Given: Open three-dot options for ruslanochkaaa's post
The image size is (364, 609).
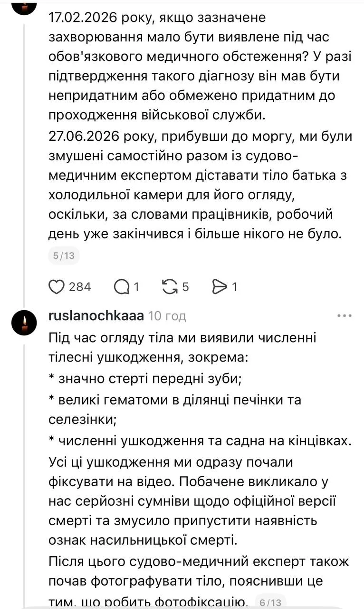Looking at the screenshot, I should click(344, 315).
